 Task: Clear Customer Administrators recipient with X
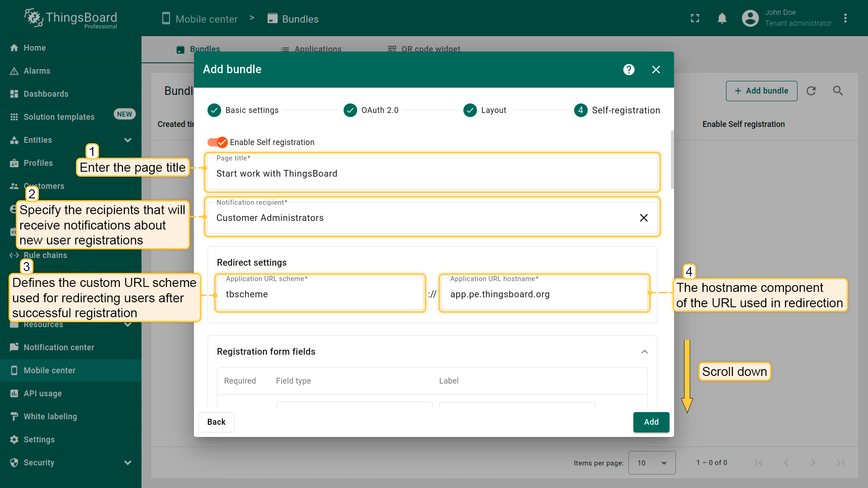pos(644,218)
